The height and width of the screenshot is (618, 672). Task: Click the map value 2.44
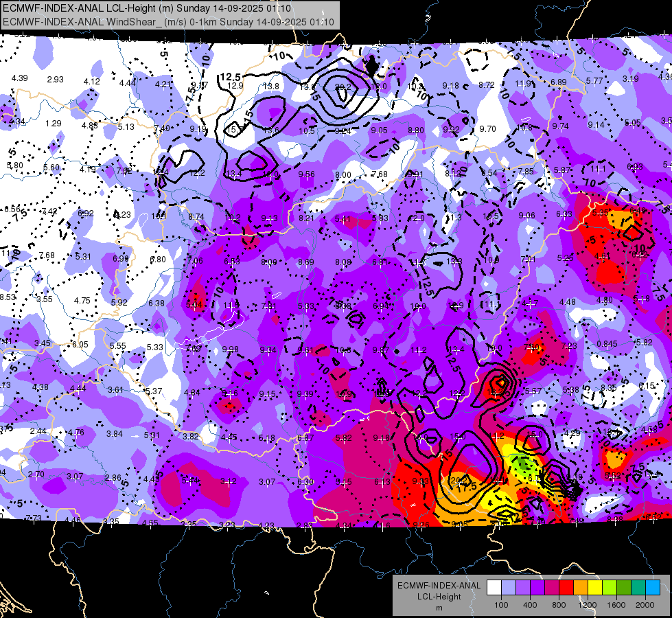[38, 431]
